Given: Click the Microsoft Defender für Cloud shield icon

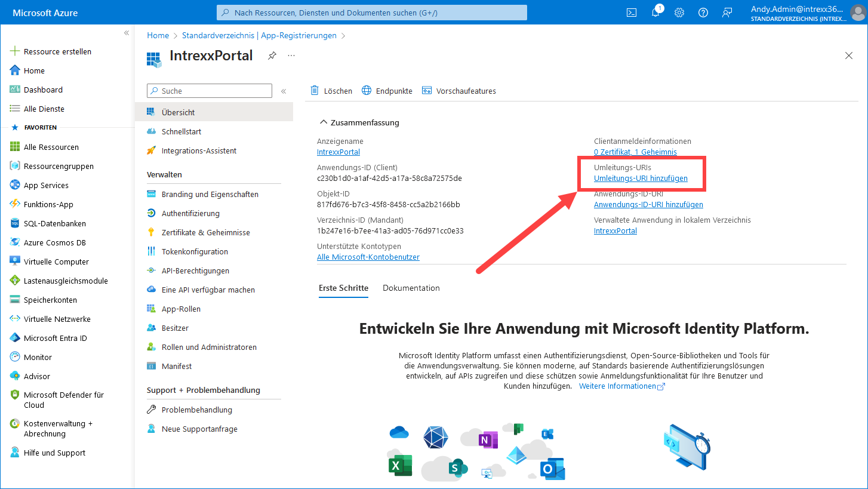Looking at the screenshot, I should (15, 395).
